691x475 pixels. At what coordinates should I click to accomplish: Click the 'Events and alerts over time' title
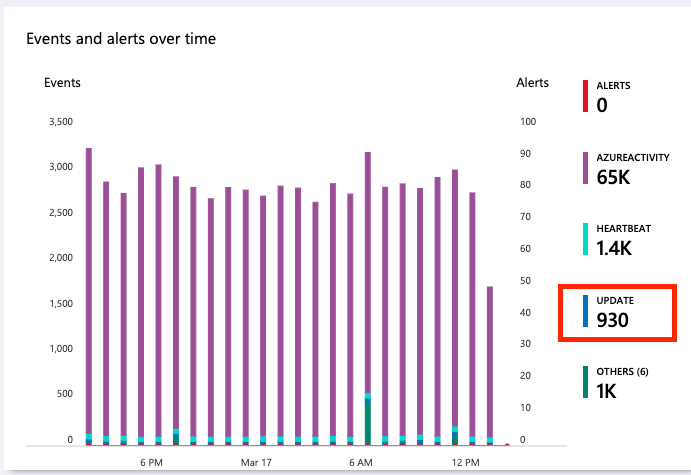121,39
